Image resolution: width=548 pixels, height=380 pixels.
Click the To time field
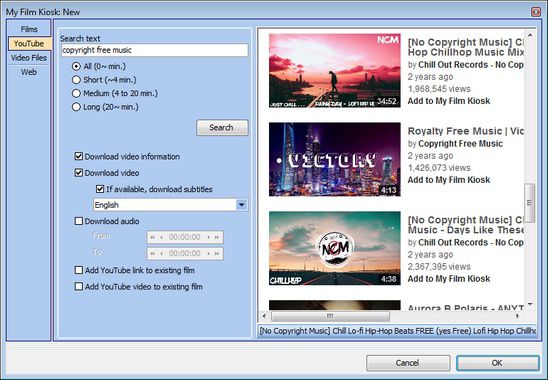pyautogui.click(x=185, y=253)
